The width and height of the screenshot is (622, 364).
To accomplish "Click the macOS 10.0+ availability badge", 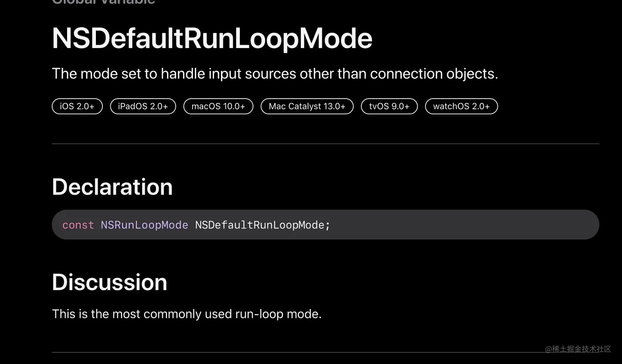I will (x=218, y=106).
